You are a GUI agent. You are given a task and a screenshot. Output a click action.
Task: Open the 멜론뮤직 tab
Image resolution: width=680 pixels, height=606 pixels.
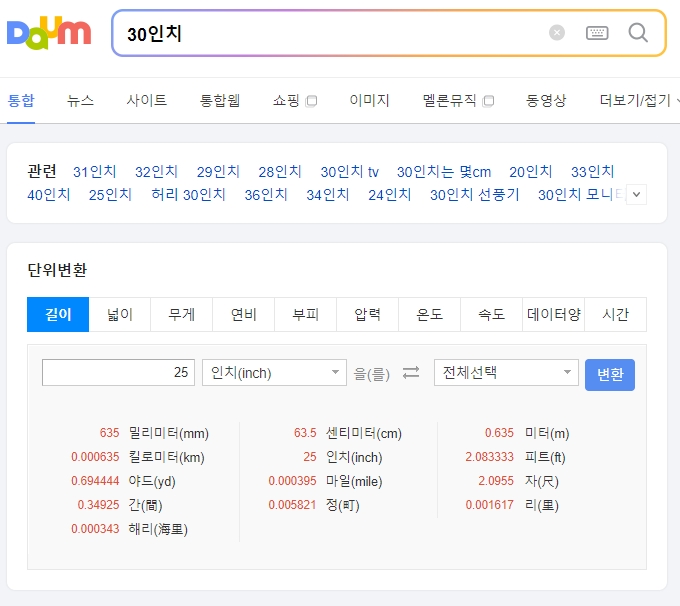(449, 101)
